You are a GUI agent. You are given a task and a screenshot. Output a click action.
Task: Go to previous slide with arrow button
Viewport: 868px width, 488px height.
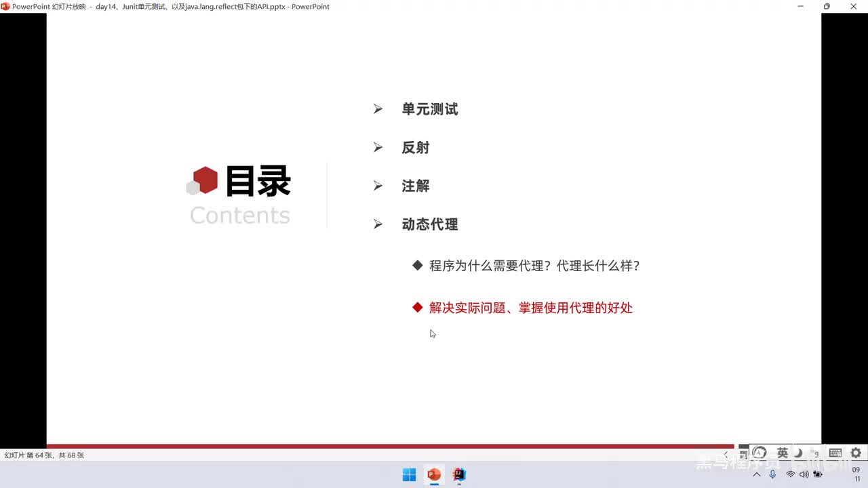click(726, 454)
